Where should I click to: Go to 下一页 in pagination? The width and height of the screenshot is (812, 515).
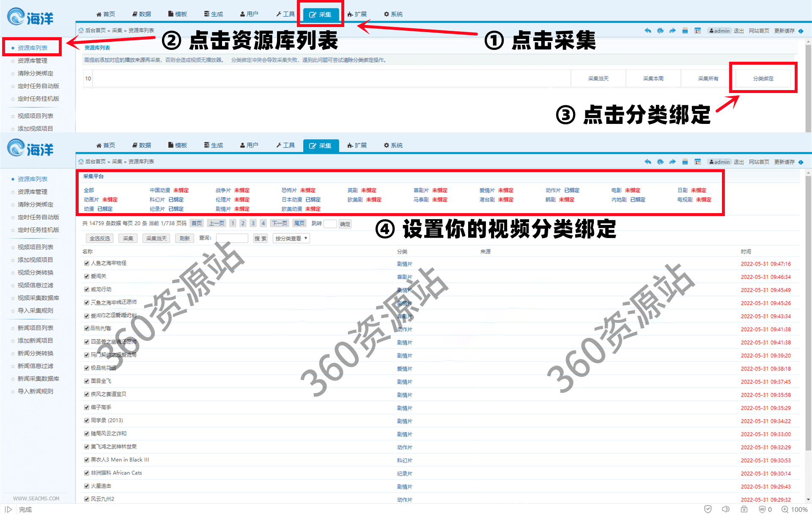pyautogui.click(x=280, y=223)
